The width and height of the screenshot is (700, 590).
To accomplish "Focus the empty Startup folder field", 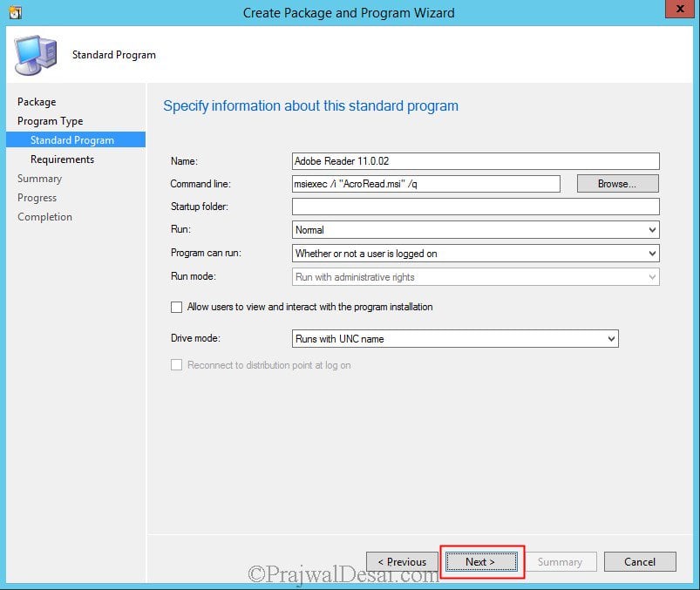I will point(475,207).
